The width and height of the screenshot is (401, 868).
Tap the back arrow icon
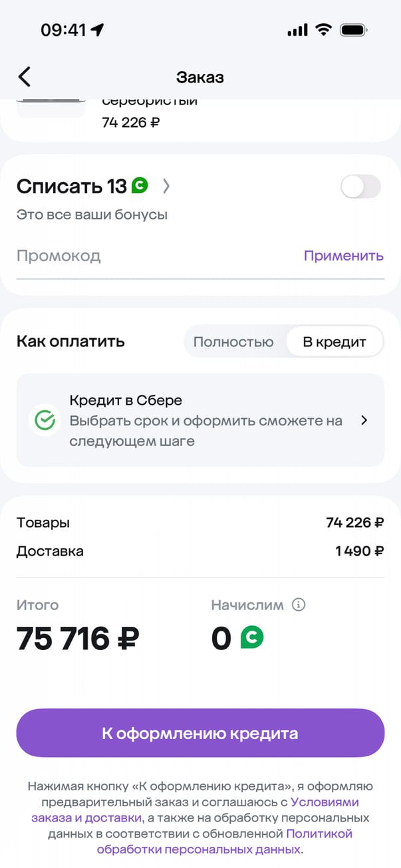click(25, 77)
